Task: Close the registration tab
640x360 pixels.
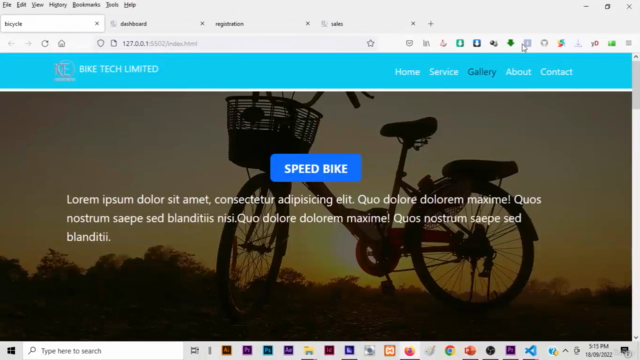Action: pyautogui.click(x=308, y=24)
